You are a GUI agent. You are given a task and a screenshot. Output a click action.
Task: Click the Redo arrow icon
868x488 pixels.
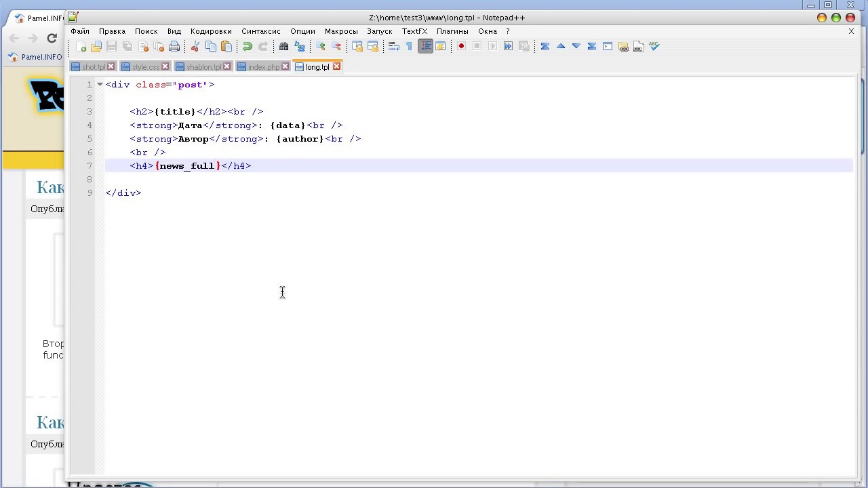click(263, 46)
